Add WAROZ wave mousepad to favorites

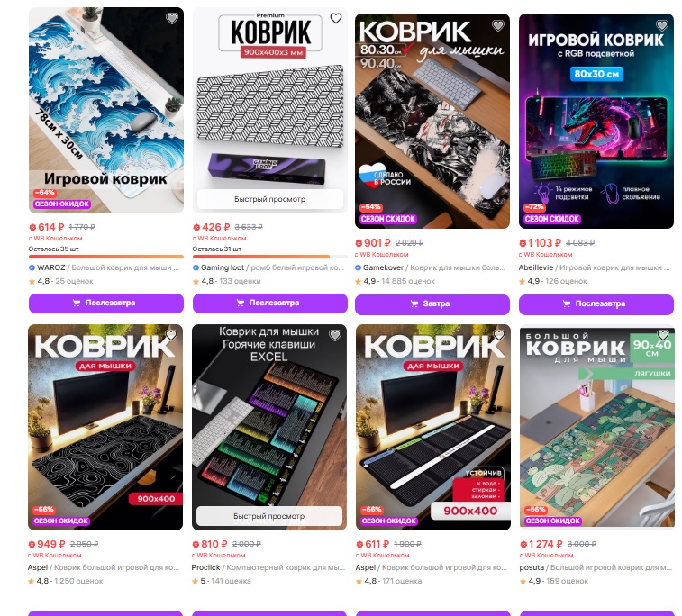point(172,18)
